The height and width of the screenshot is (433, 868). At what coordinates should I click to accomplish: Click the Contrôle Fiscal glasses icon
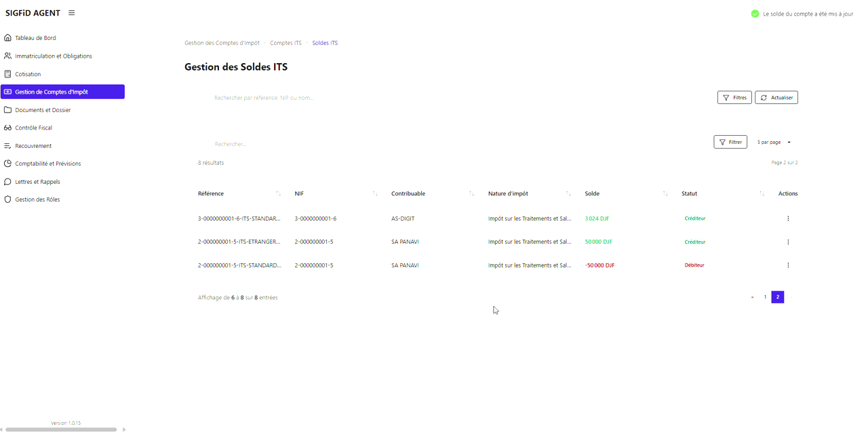(8, 128)
